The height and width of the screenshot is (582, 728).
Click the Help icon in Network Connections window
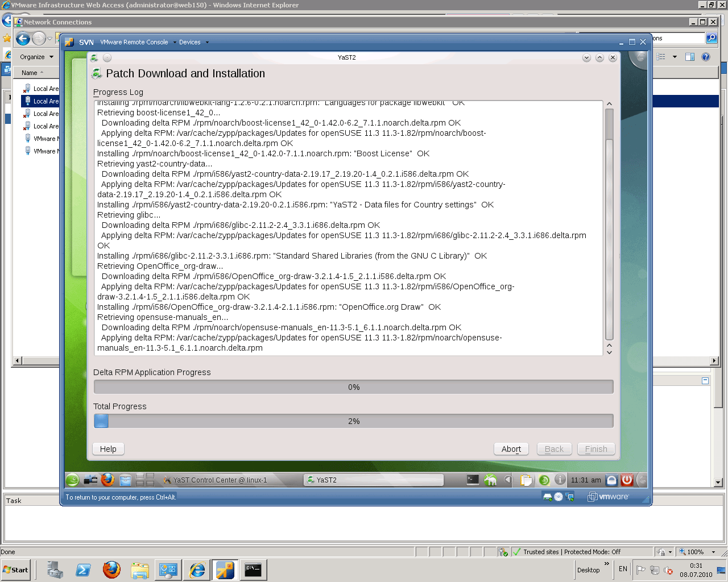706,57
